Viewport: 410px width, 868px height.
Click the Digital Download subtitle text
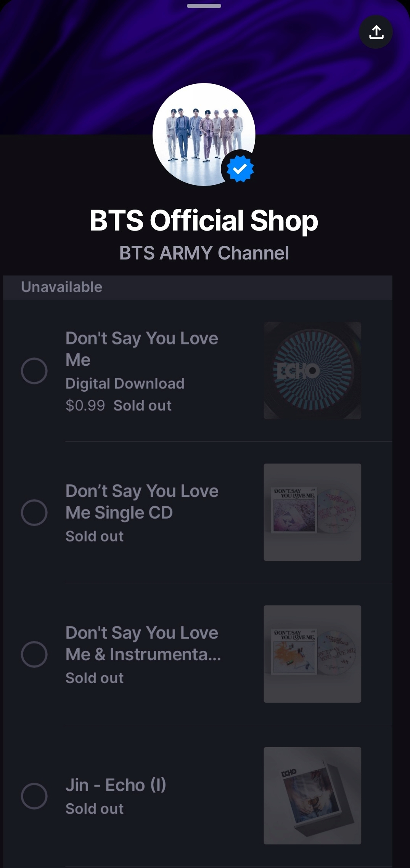point(125,384)
